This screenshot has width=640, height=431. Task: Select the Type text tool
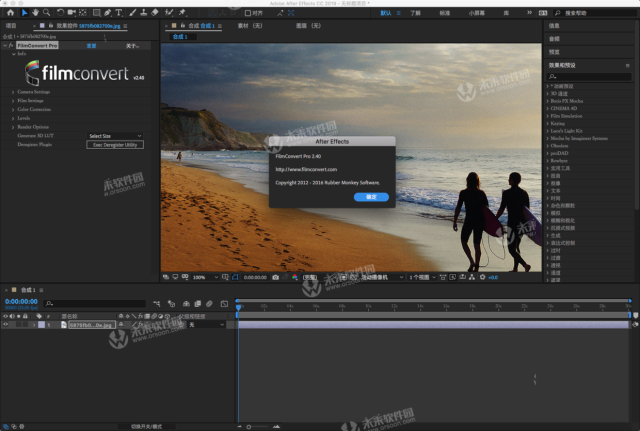119,13
